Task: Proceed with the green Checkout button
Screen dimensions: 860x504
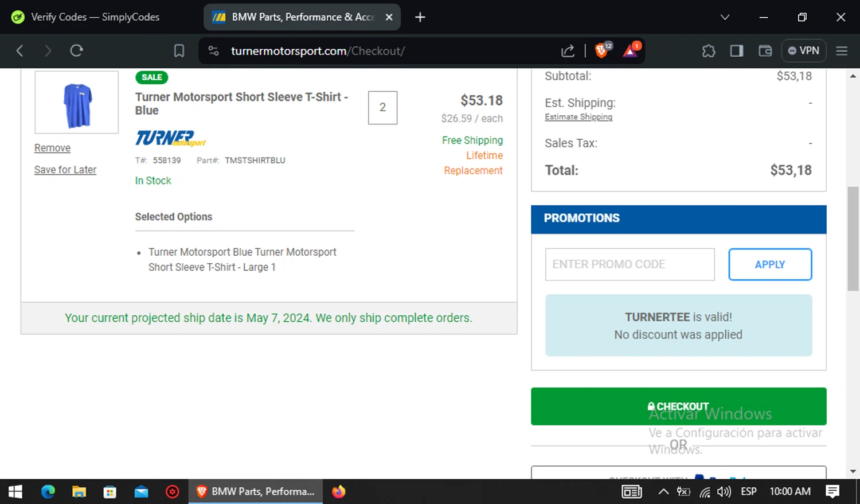Action: pyautogui.click(x=678, y=407)
